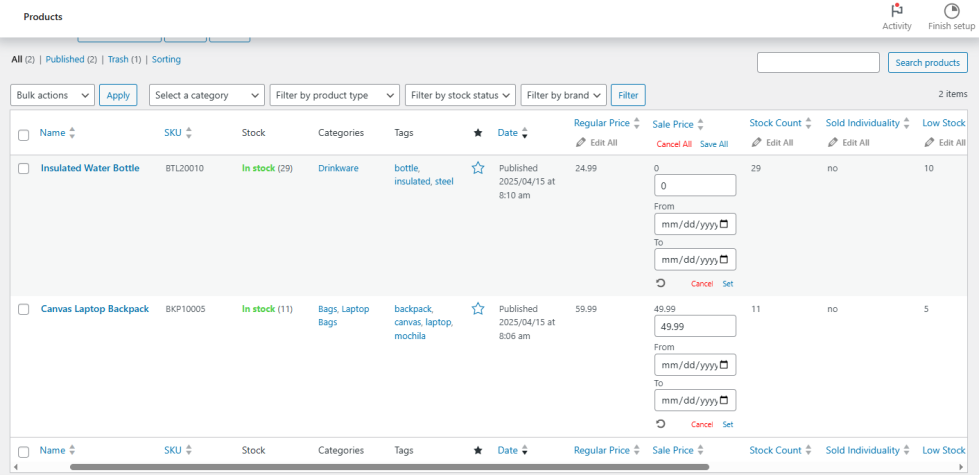Expand the Select a category dropdown
Image resolution: width=979 pixels, height=475 pixels.
(206, 95)
